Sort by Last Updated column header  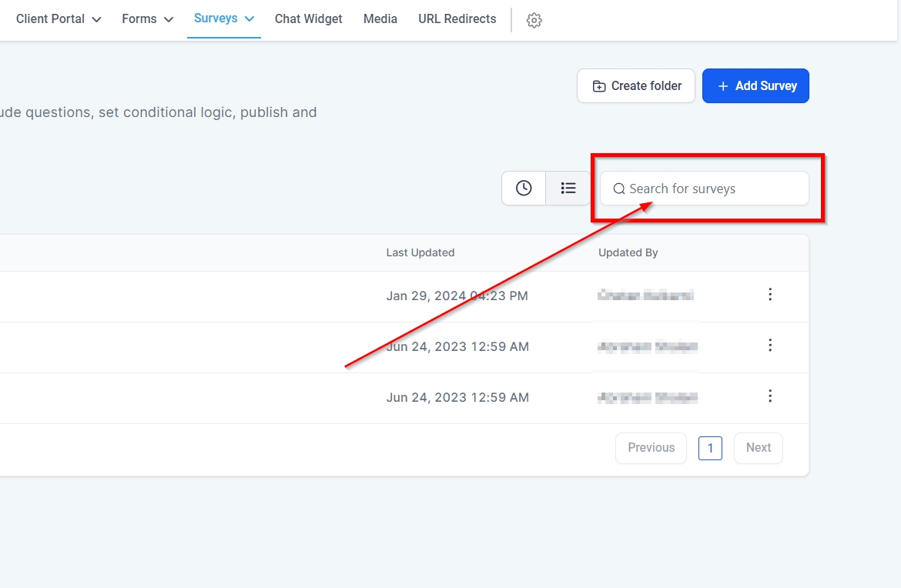pos(420,252)
